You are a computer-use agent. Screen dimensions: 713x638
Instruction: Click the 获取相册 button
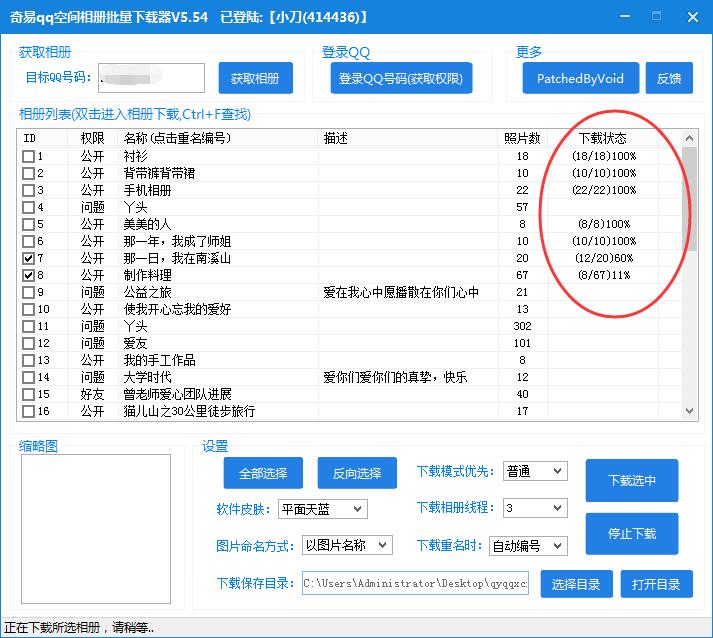(x=255, y=79)
